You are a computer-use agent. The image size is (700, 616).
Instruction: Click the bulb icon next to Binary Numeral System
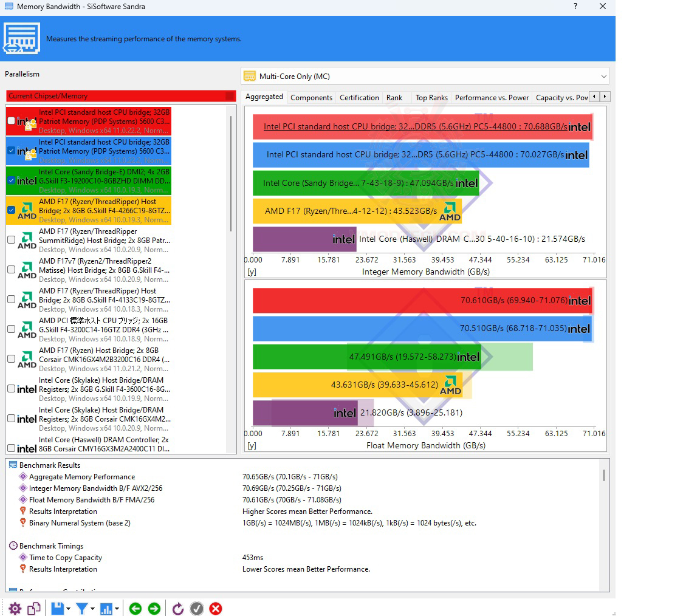(x=23, y=522)
